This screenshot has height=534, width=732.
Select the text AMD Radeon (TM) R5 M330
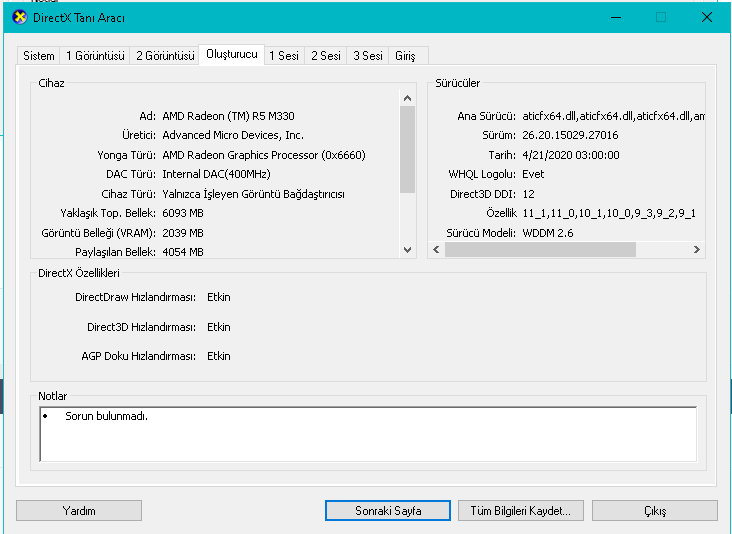point(228,116)
